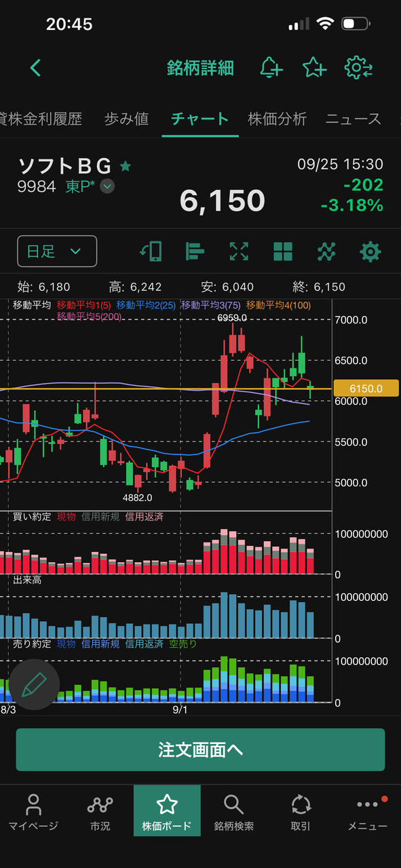Select the チャート tab

199,119
